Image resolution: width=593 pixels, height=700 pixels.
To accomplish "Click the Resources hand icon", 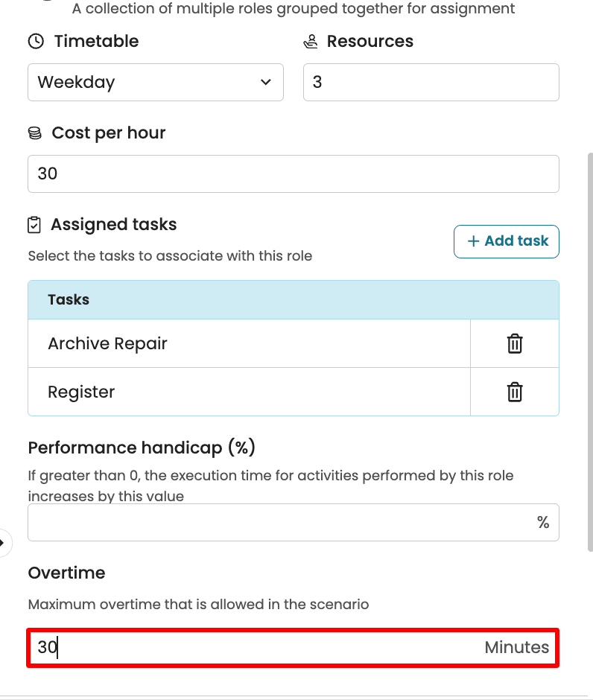I will (311, 42).
